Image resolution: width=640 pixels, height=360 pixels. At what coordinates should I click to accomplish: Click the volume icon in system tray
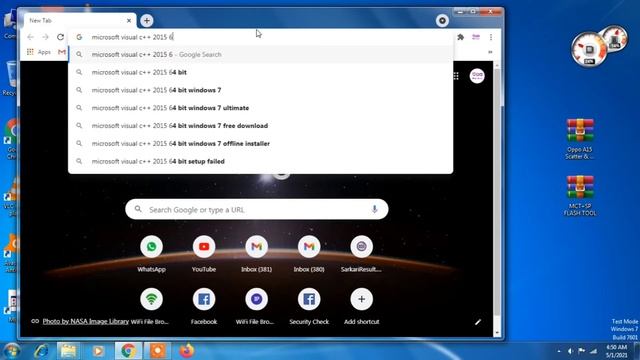pyautogui.click(x=570, y=351)
